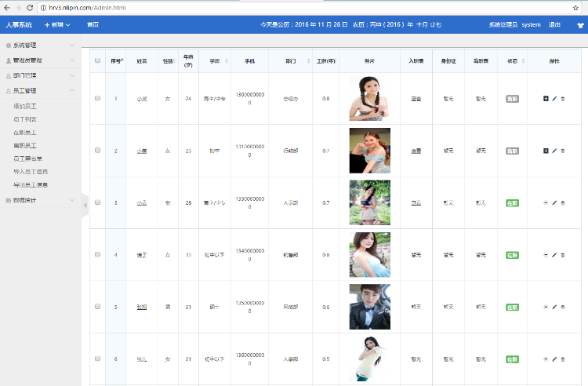Check the checkbox for row 1
This screenshot has width=588, height=386.
point(97,98)
